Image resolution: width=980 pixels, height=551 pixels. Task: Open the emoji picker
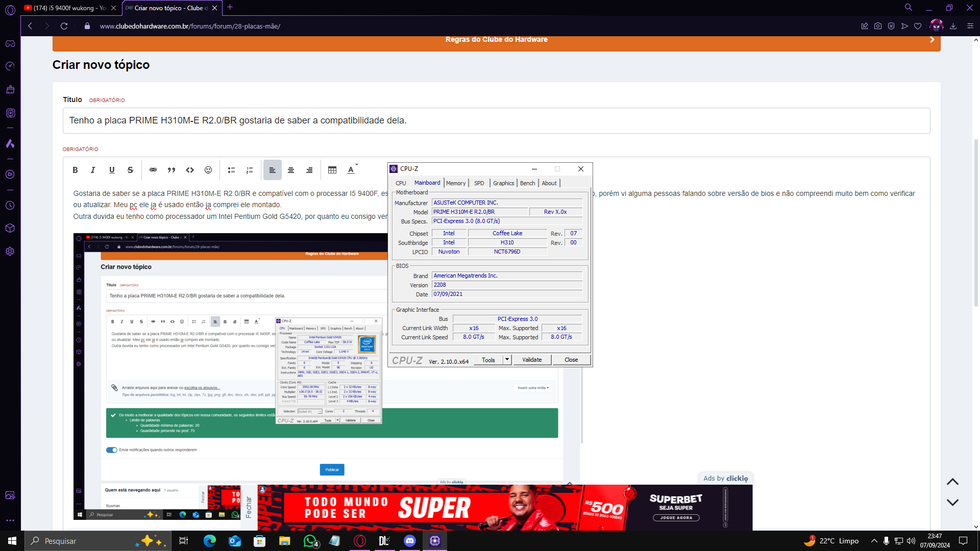[x=208, y=170]
